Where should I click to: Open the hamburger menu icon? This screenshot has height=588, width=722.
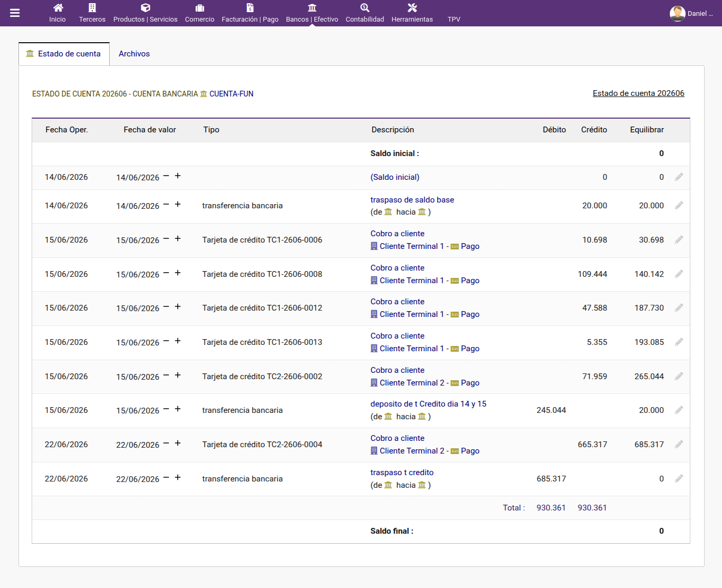[x=15, y=13]
